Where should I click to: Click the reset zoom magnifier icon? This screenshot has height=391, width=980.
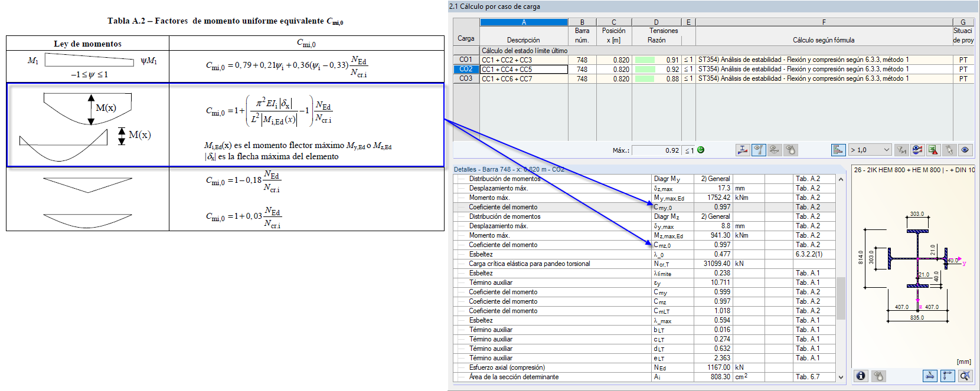pyautogui.click(x=965, y=376)
